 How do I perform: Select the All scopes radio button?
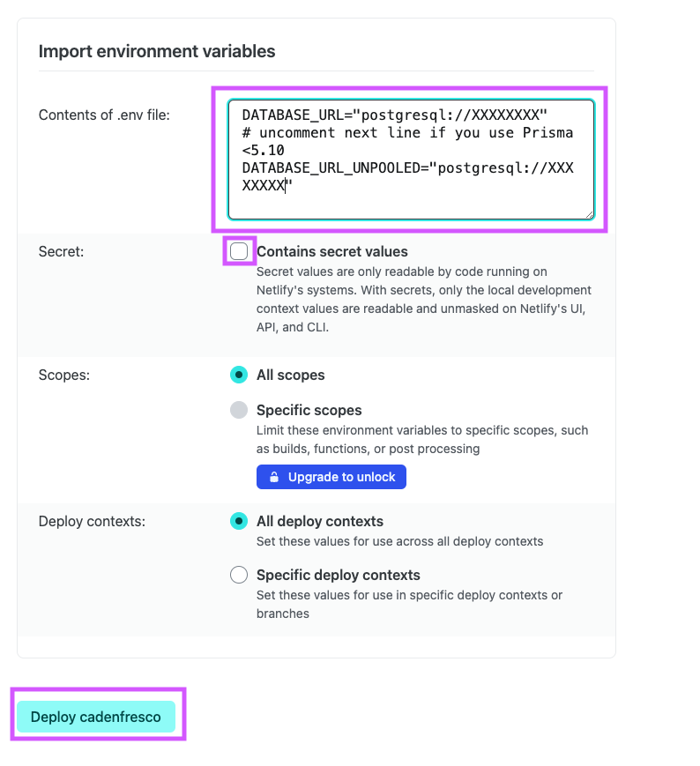[x=238, y=375]
